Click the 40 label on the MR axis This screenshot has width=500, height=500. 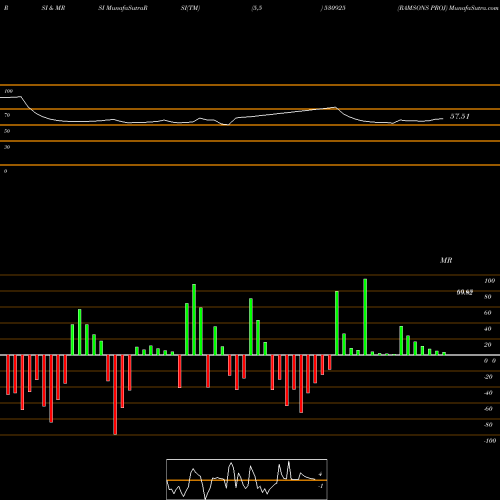coord(488,329)
